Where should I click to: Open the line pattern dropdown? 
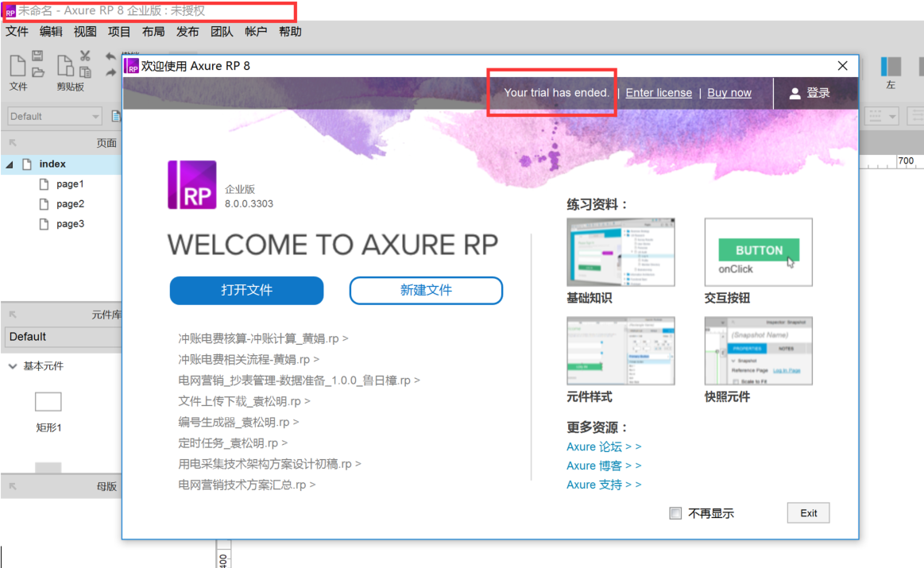[882, 116]
